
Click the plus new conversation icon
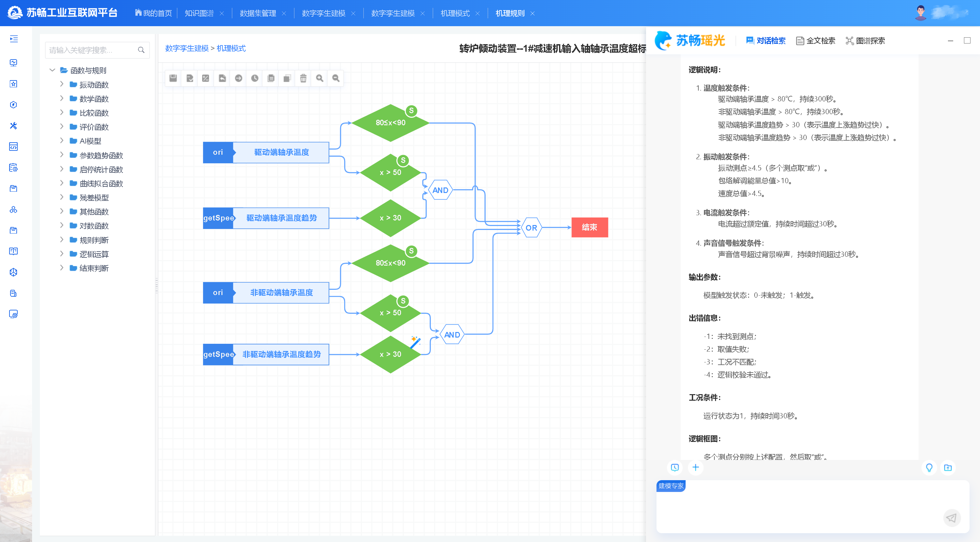[695, 467]
